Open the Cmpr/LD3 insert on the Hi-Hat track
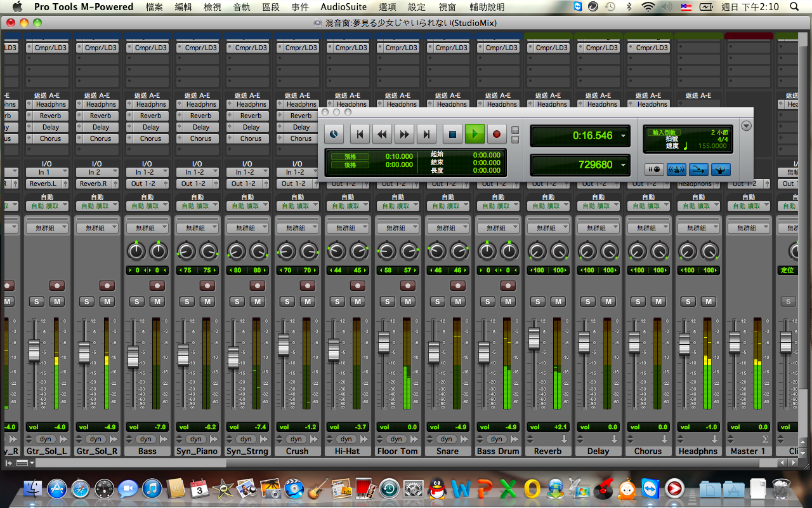812x508 pixels. click(348, 48)
